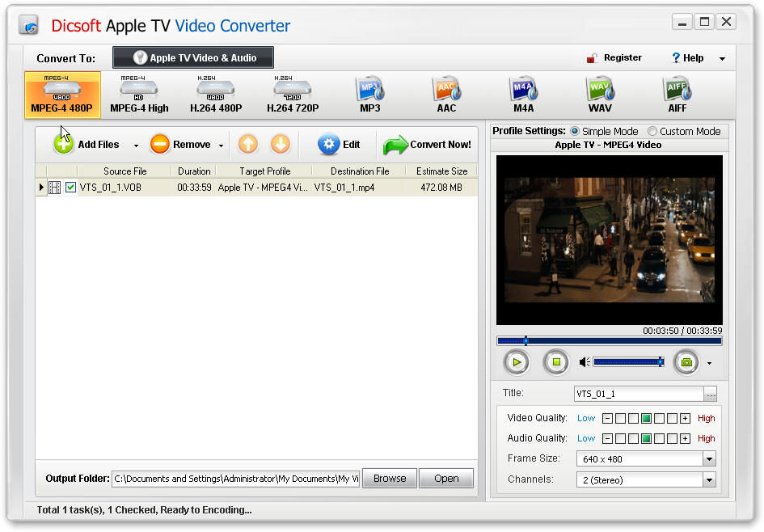Move task down with orange down arrow
Image resolution: width=764 pixels, height=532 pixels.
(x=281, y=144)
